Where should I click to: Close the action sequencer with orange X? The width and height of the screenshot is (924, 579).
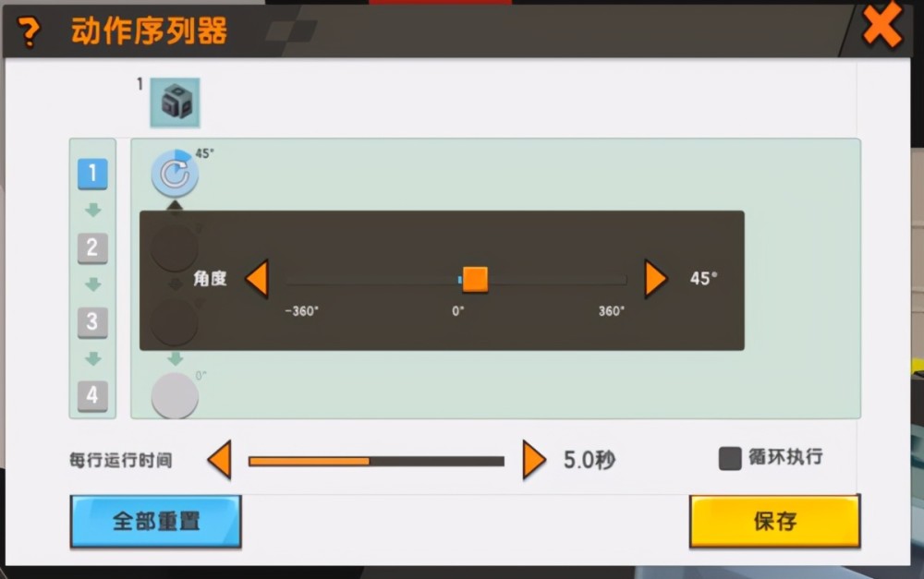[x=882, y=26]
